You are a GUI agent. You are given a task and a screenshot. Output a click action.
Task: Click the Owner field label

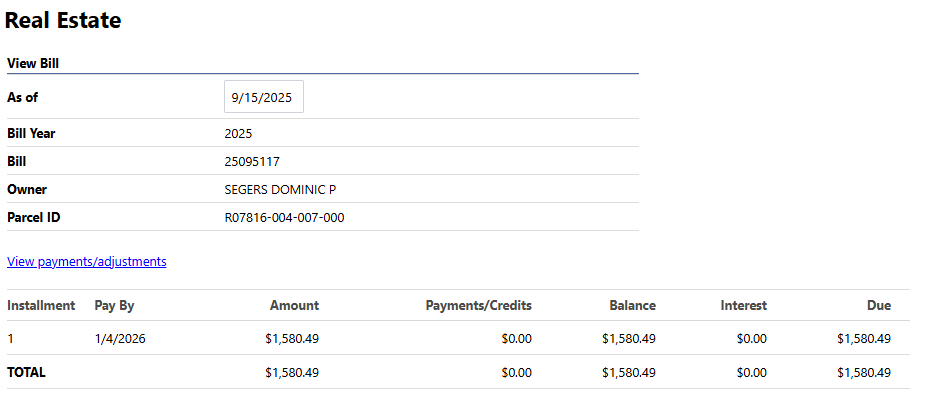(27, 189)
